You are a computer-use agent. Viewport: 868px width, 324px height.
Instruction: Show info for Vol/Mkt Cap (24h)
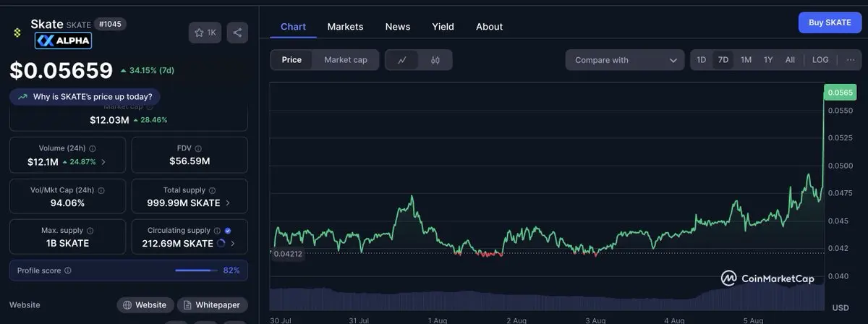101,190
